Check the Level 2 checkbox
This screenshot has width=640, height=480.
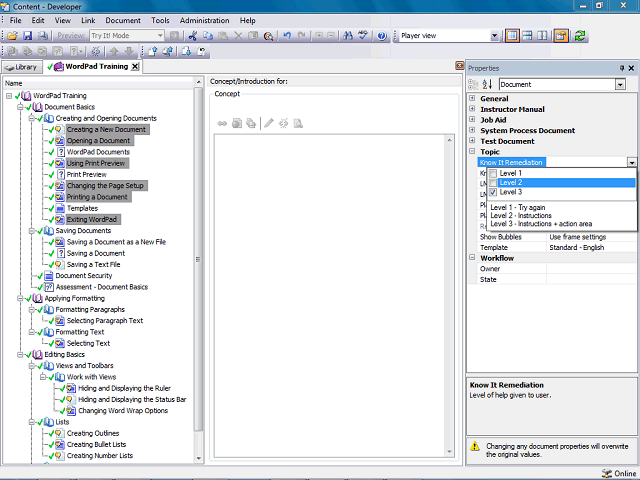(x=493, y=182)
